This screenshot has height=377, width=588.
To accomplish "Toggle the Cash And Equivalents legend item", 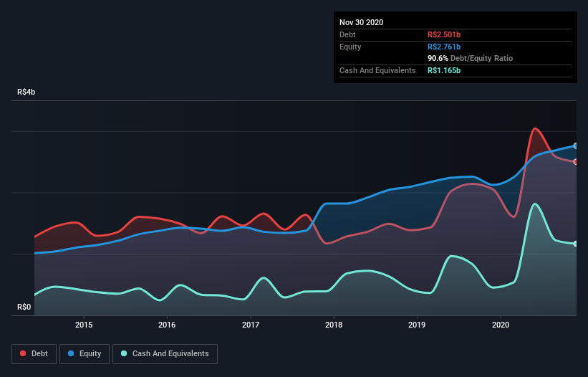I will point(165,353).
